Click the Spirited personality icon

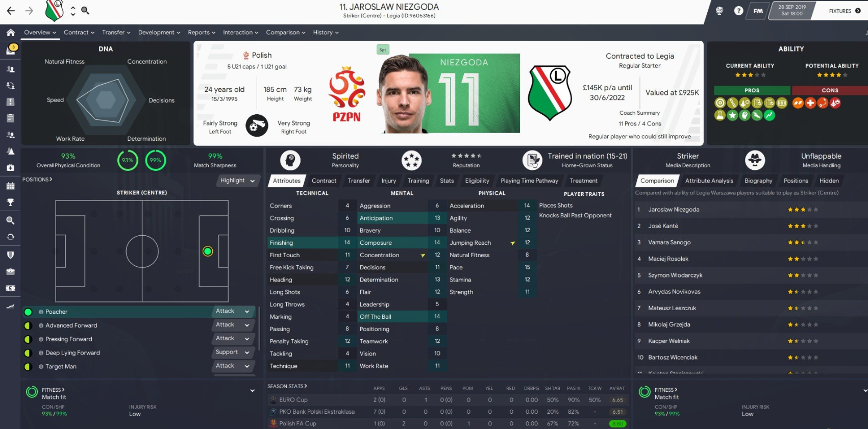coord(290,160)
